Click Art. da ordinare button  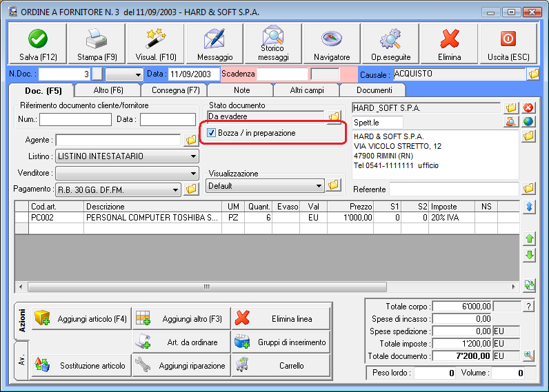[181, 342]
